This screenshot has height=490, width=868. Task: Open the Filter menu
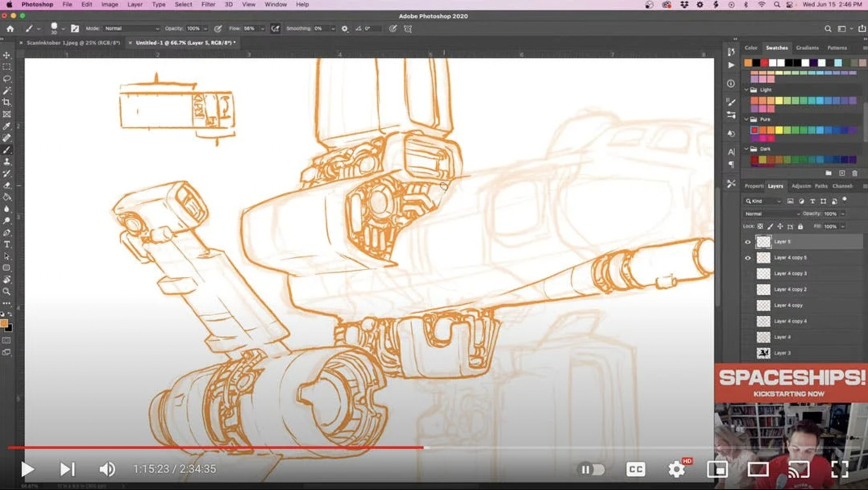(208, 4)
